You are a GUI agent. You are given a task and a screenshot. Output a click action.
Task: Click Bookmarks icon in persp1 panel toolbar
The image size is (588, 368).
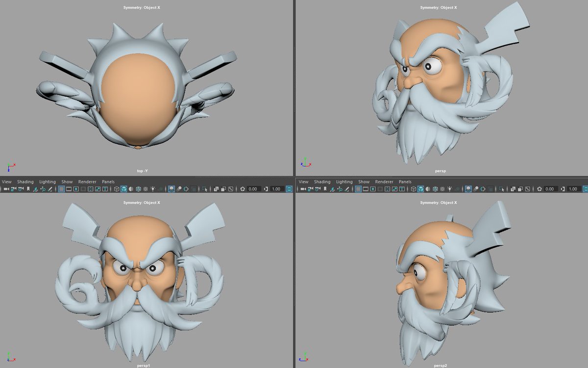28,189
